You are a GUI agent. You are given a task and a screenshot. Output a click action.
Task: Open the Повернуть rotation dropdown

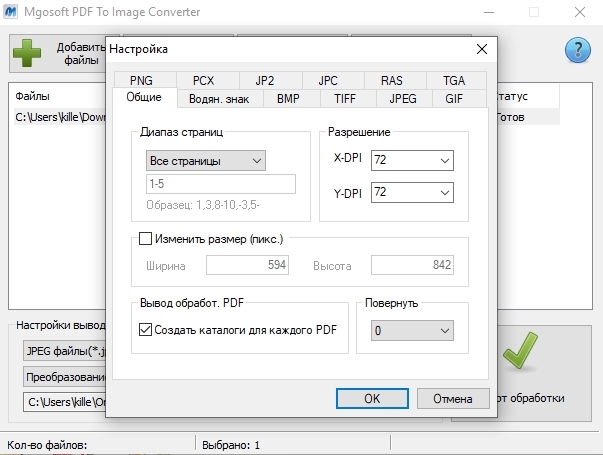tap(412, 331)
